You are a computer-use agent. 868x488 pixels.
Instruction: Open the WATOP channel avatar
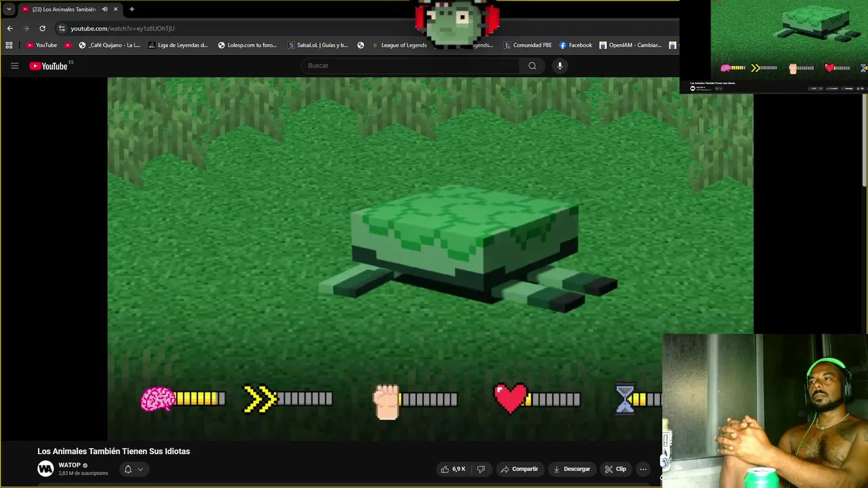(x=45, y=469)
